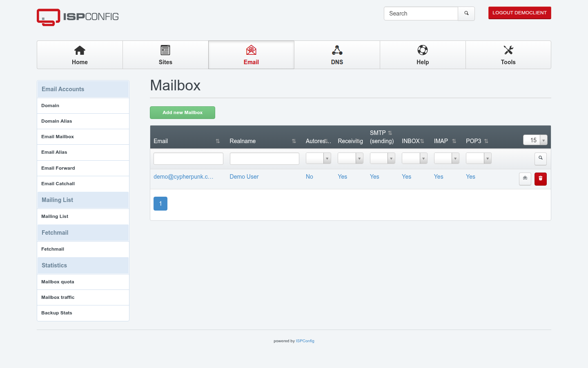Open the INBOX filter dropdown

(x=414, y=158)
